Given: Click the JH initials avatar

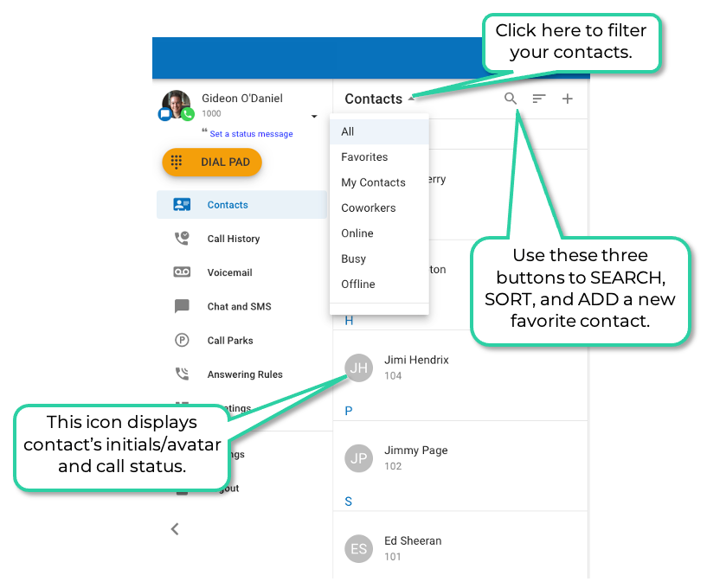Looking at the screenshot, I should [x=359, y=367].
